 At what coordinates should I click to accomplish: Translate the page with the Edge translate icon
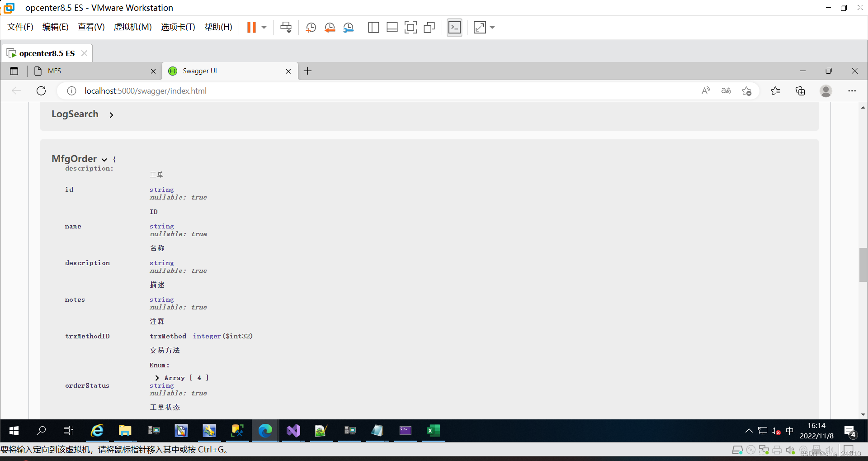point(726,91)
